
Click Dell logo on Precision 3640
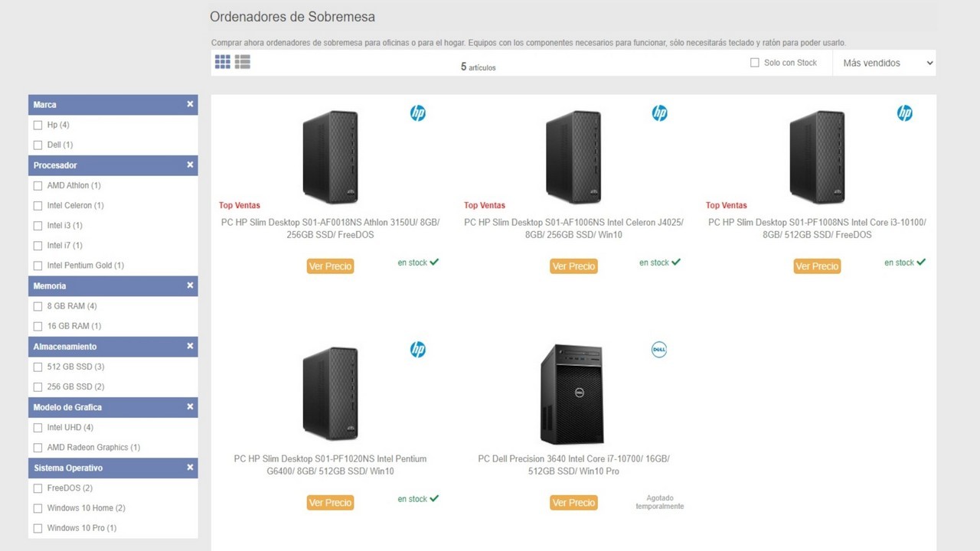(658, 350)
